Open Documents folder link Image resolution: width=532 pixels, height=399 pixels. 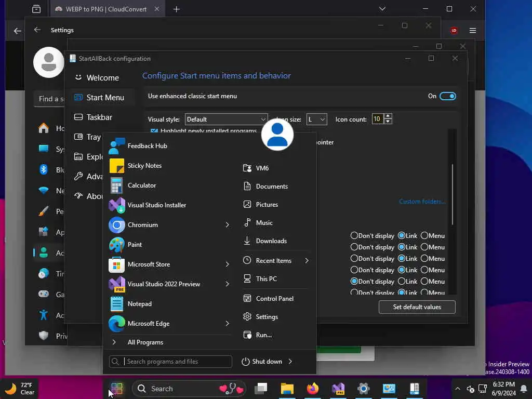pos(265,187)
